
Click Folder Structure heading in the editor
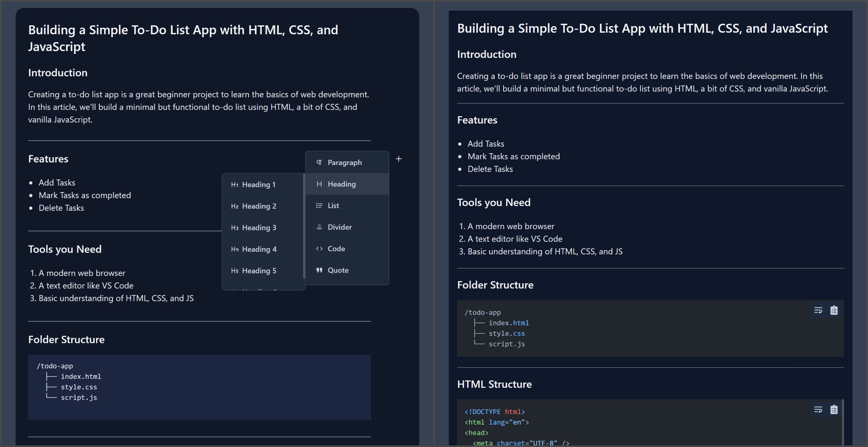pyautogui.click(x=66, y=340)
